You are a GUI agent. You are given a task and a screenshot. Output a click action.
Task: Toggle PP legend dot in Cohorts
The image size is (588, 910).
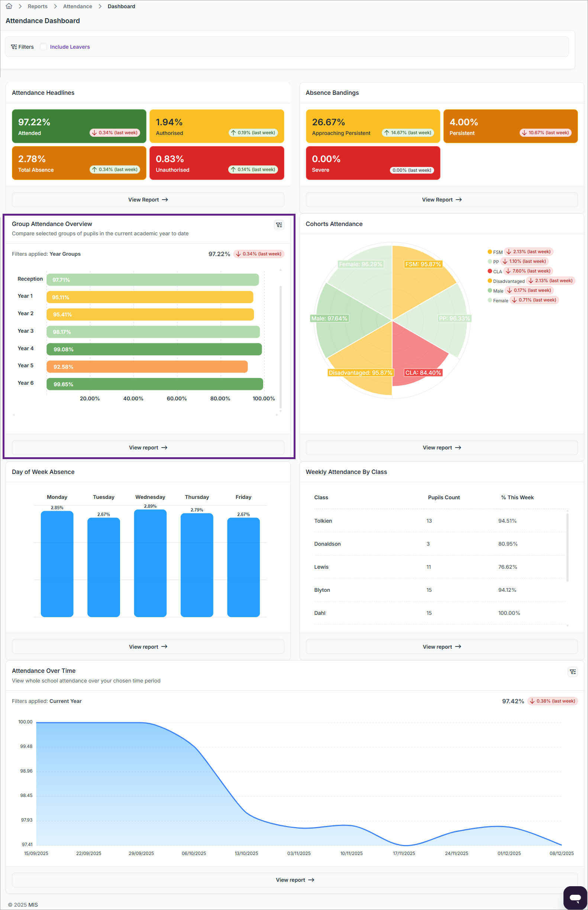(490, 261)
